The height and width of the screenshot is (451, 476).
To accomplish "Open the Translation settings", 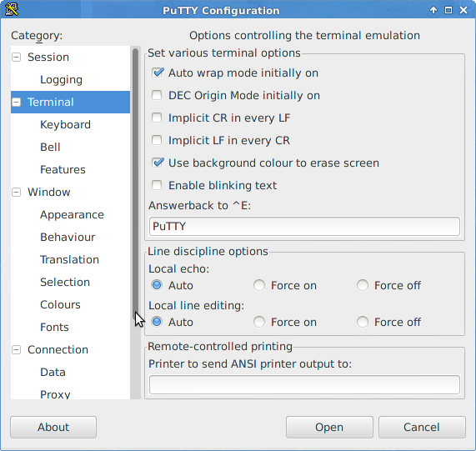I will point(69,259).
